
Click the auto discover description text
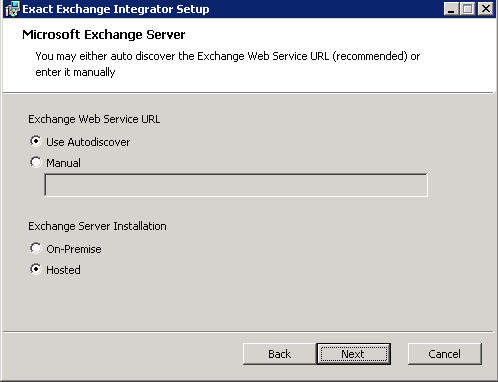(x=227, y=64)
